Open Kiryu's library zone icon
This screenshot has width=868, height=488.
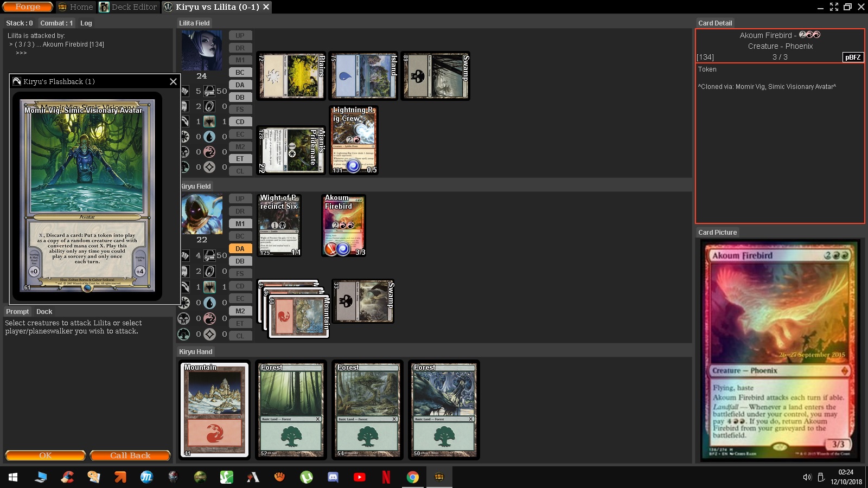[x=209, y=255]
